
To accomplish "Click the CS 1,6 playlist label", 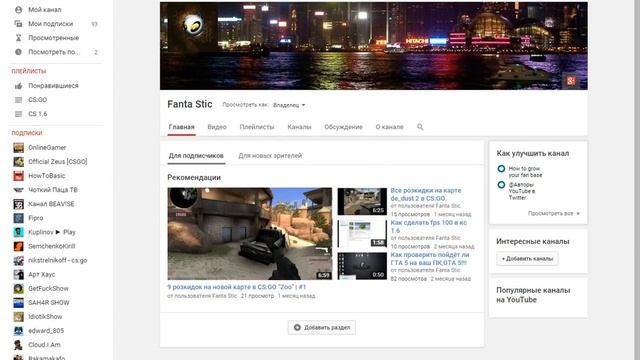I will click(x=38, y=114).
